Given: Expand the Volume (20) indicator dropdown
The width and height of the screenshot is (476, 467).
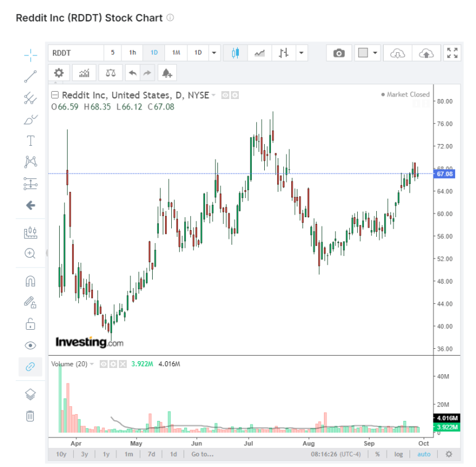Looking at the screenshot, I should coord(92,364).
